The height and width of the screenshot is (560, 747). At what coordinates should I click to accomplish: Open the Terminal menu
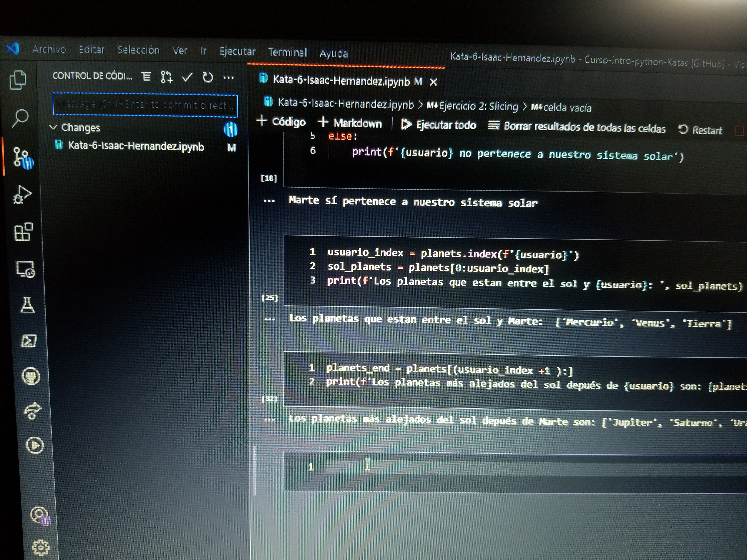pos(287,52)
